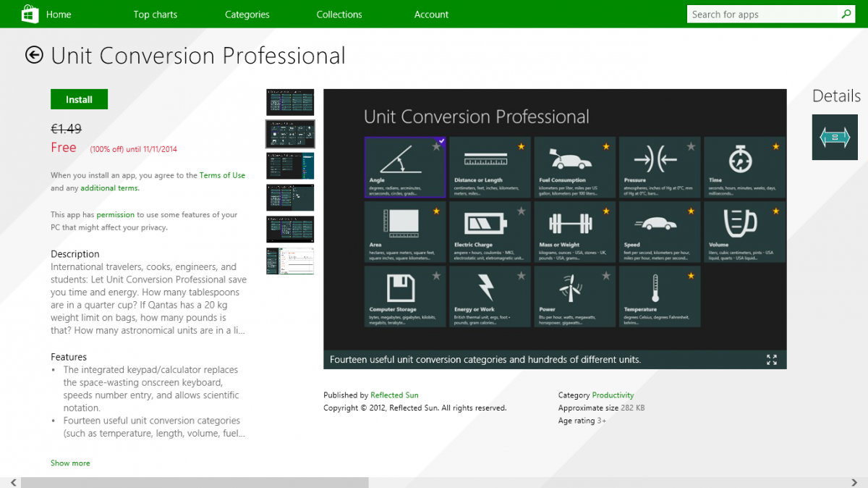Select the Power category tile
The height and width of the screenshot is (488, 868).
pyautogui.click(x=575, y=297)
